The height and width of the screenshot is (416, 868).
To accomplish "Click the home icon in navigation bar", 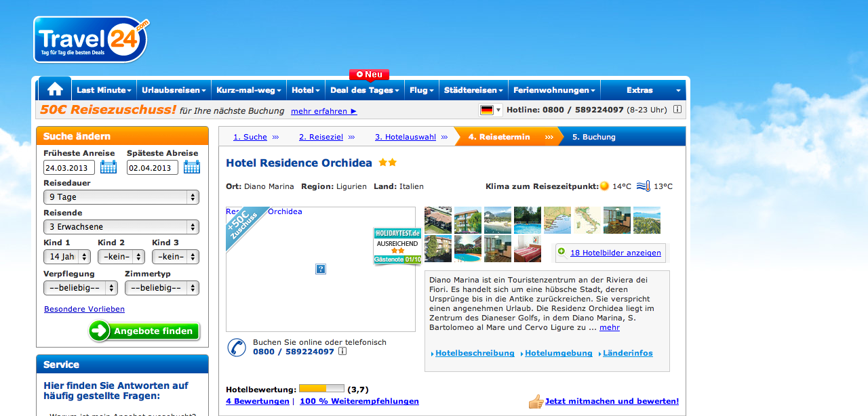I will pos(55,89).
